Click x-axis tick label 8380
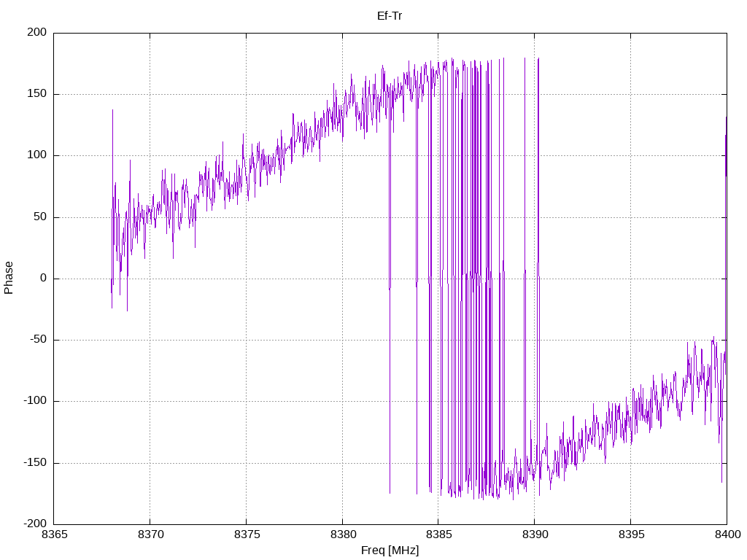 pyautogui.click(x=343, y=534)
